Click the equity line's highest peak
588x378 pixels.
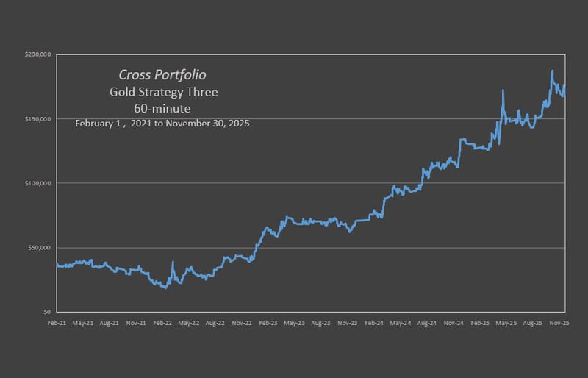pos(552,71)
